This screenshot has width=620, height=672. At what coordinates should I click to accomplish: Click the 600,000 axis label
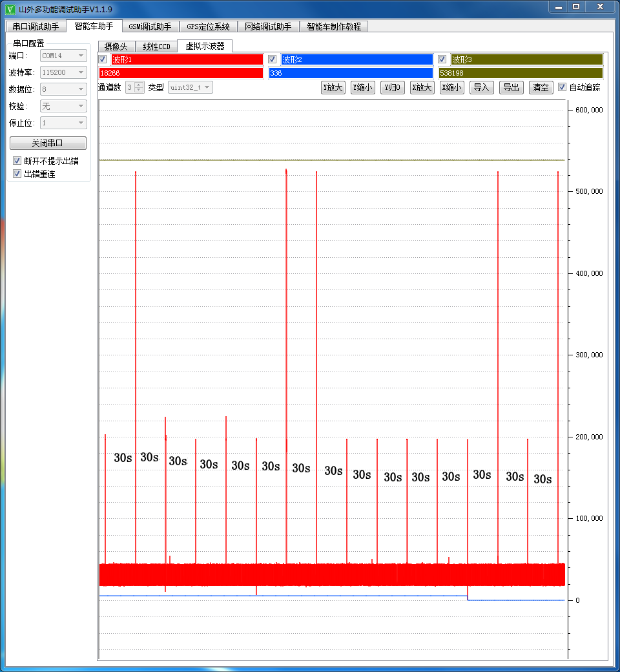(x=589, y=110)
